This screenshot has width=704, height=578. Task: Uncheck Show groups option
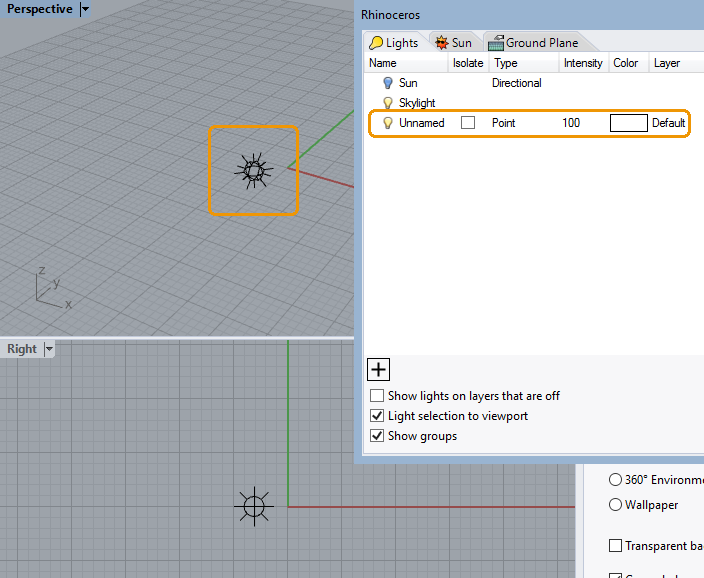point(377,436)
